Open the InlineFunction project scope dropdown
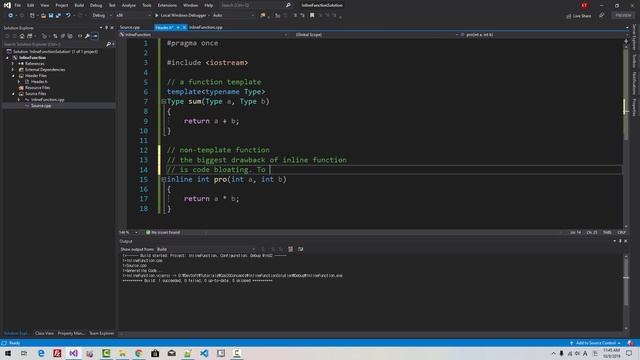Screen dimensions: 640x360 point(204,35)
